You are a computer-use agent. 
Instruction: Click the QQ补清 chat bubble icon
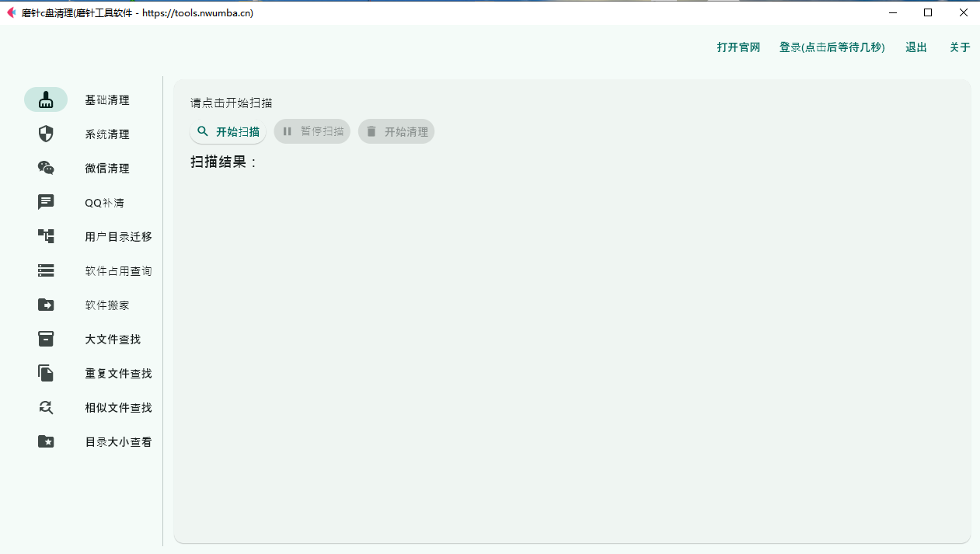coord(45,202)
